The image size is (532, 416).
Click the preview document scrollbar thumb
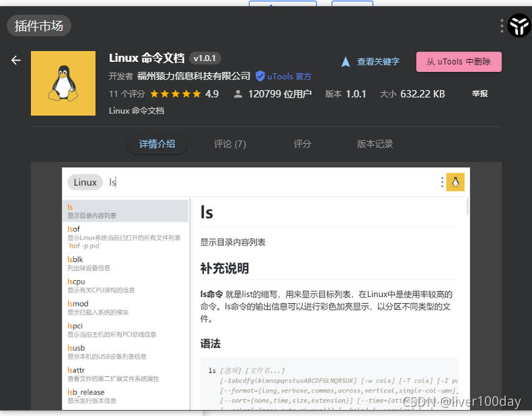coord(467,207)
